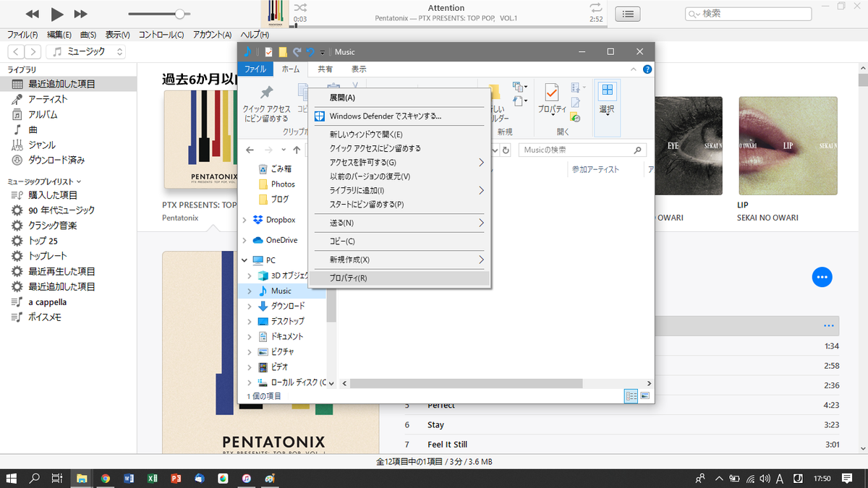Open iTunes 編集(E) menu

pyautogui.click(x=59, y=35)
